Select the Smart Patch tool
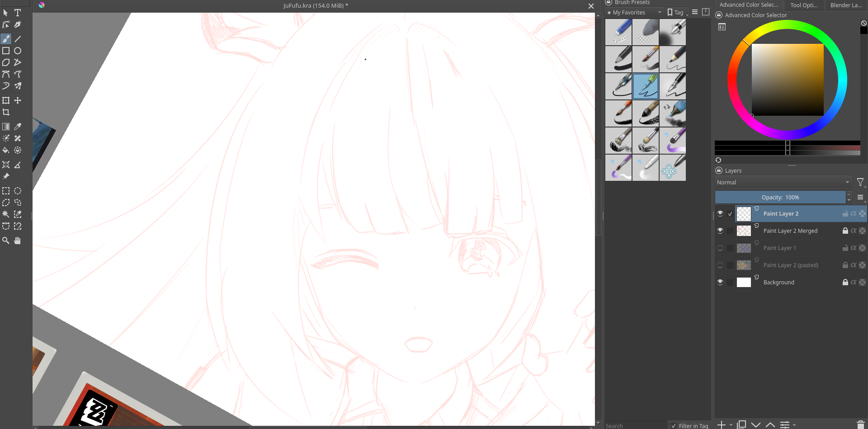Image resolution: width=868 pixels, height=429 pixels. tap(18, 138)
